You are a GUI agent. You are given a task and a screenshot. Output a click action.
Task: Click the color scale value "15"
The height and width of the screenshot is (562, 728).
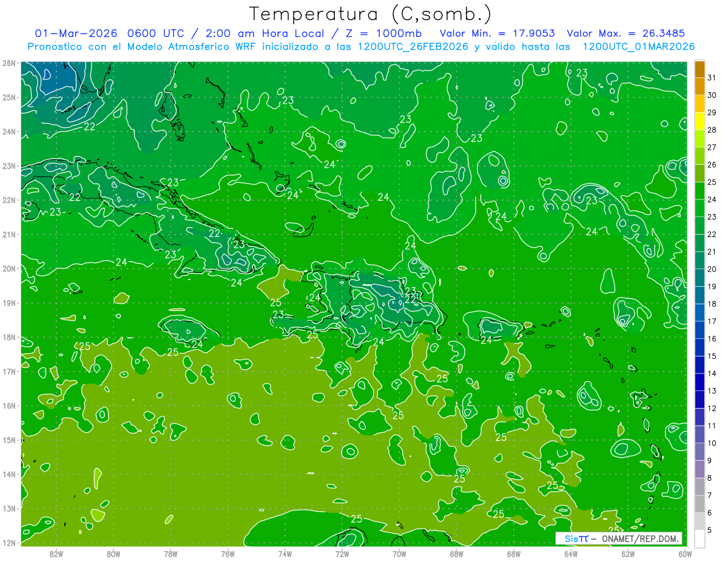[x=712, y=356]
